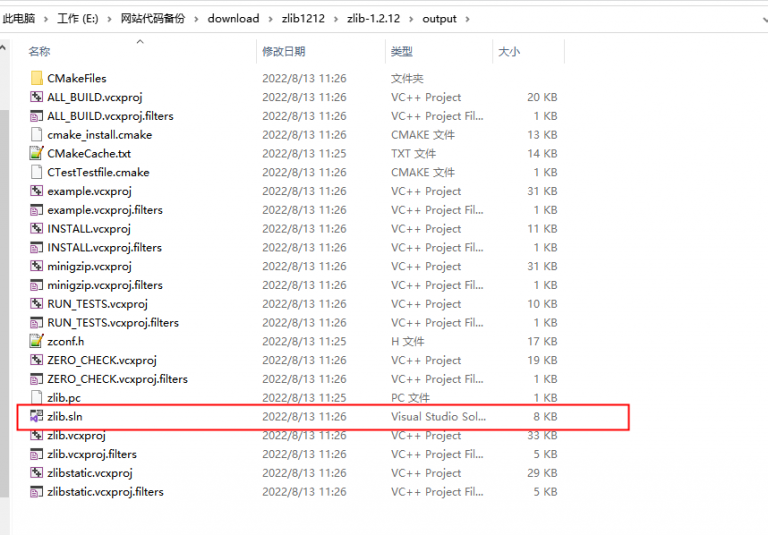
Task: Navigate to '工作 (E:)' drive in breadcrumb
Action: (79, 19)
